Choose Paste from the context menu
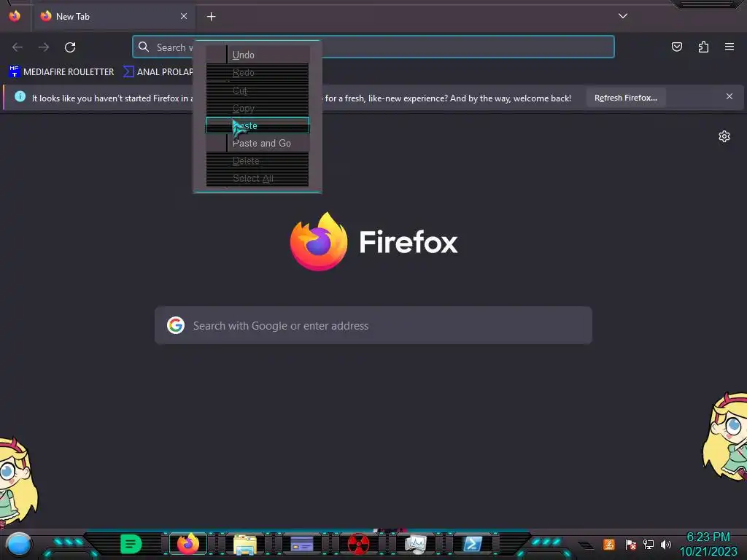 click(x=258, y=125)
